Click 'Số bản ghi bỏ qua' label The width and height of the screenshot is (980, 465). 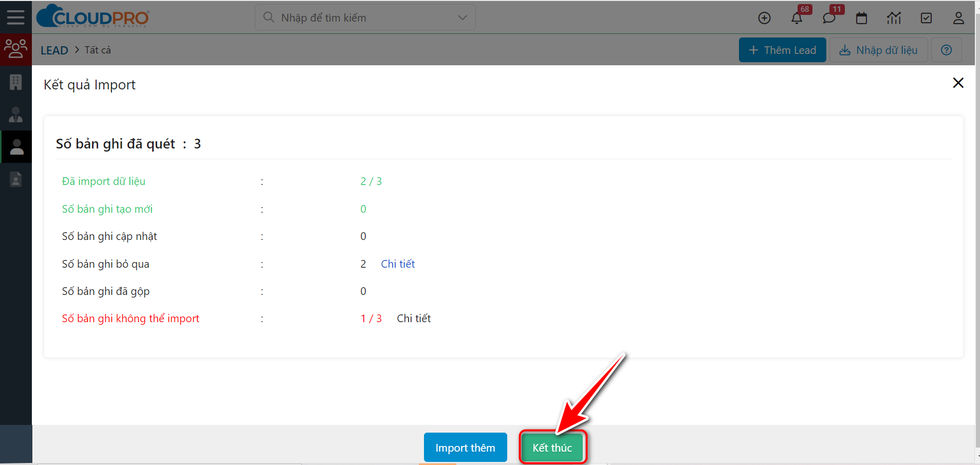coord(106,264)
